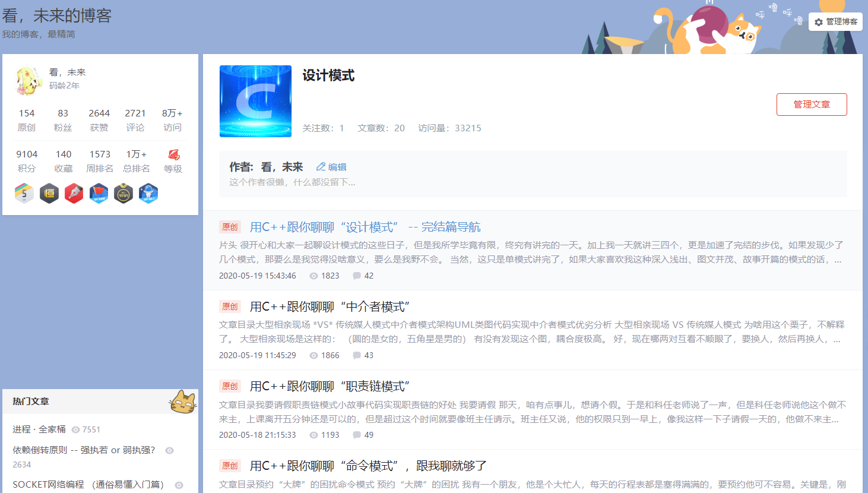Image resolution: width=868 pixels, height=493 pixels.
Task: Click the colorful number 5 medal badge
Action: (x=24, y=193)
